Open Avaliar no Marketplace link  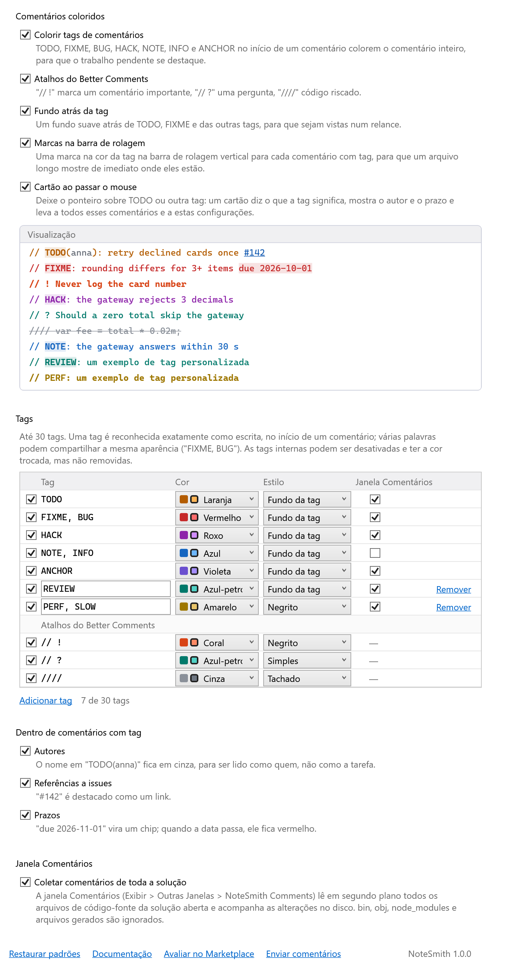[209, 954]
